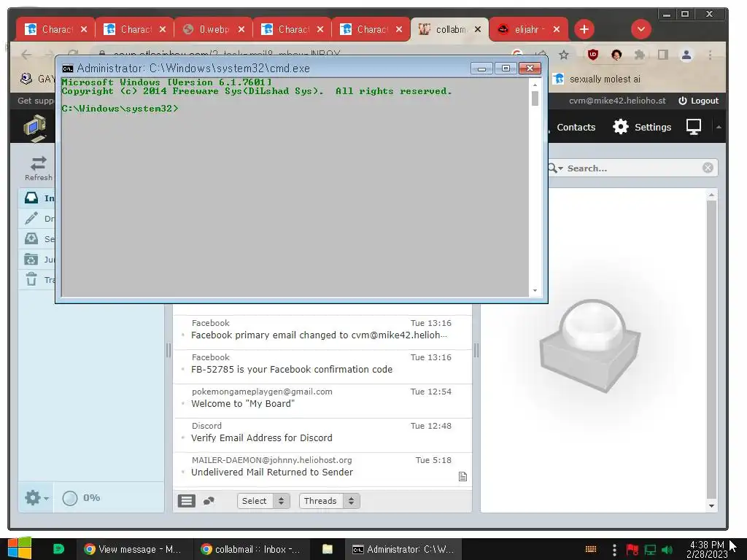This screenshot has width=747, height=560.
Task: Open the Chrome profile icon
Action: coord(686,55)
